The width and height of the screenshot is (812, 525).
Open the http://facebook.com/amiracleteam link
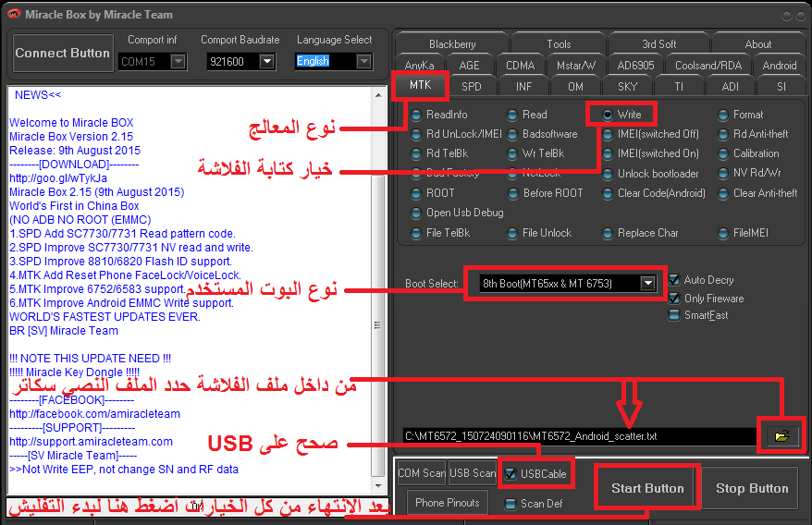tap(94, 414)
